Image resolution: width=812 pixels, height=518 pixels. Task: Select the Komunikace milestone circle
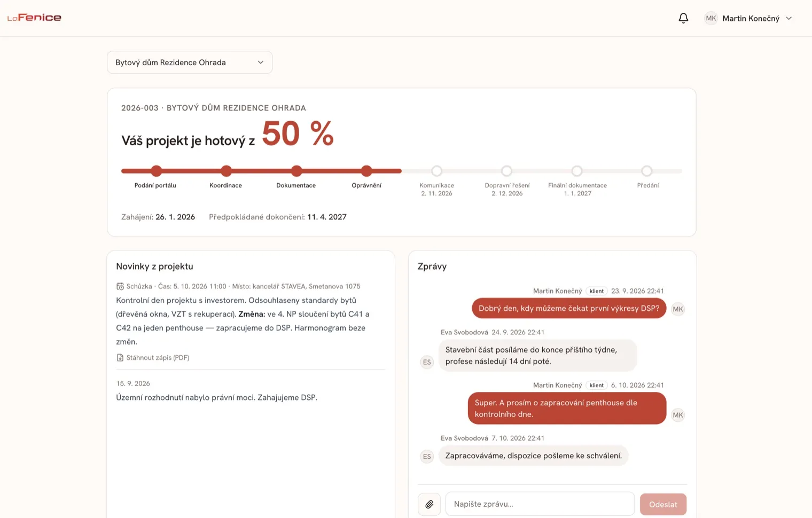pyautogui.click(x=436, y=171)
